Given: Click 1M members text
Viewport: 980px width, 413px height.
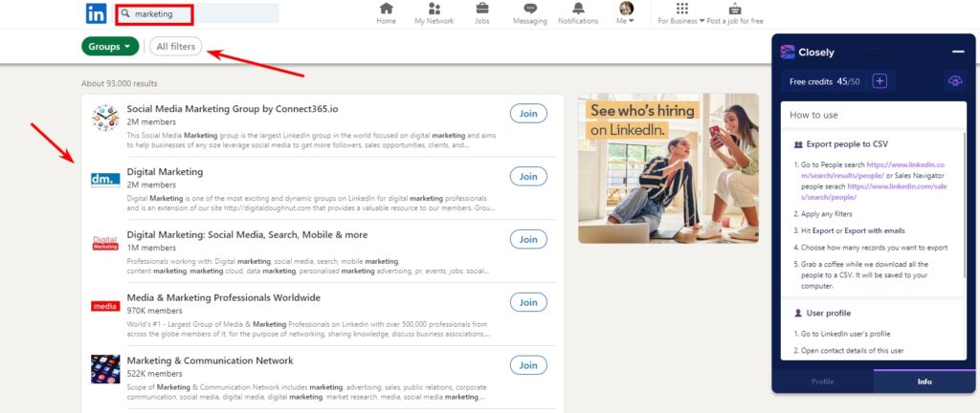Looking at the screenshot, I should pos(151,248).
